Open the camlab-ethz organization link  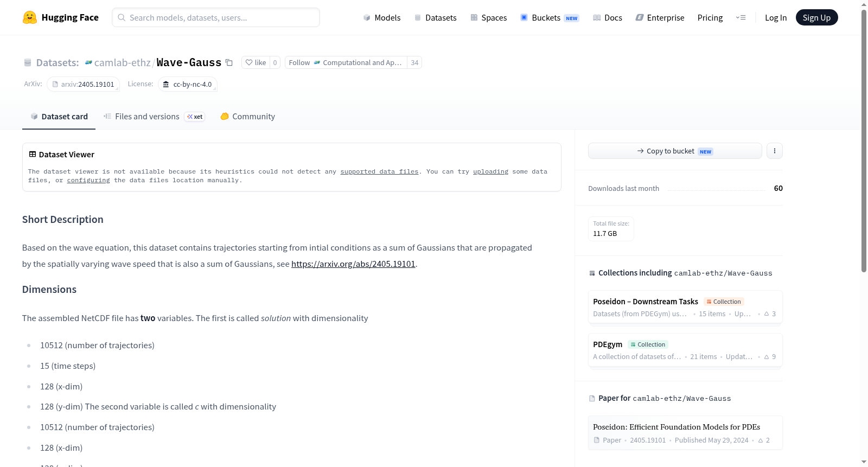pos(122,62)
